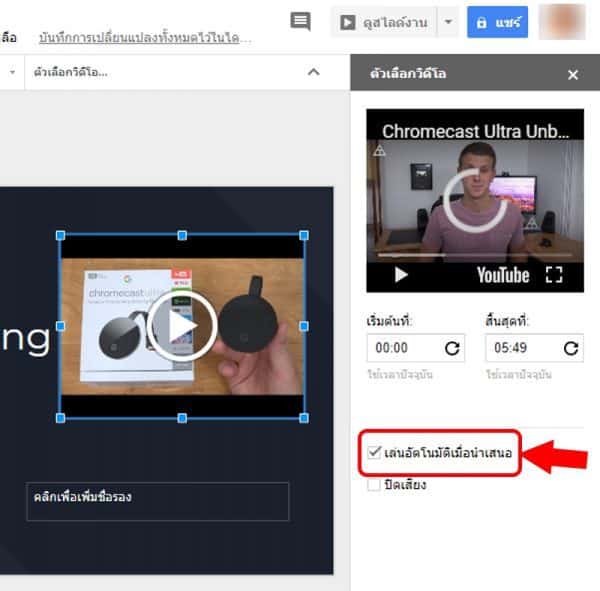The height and width of the screenshot is (591, 600).
Task: Play the video preview in side panel
Action: point(401,274)
